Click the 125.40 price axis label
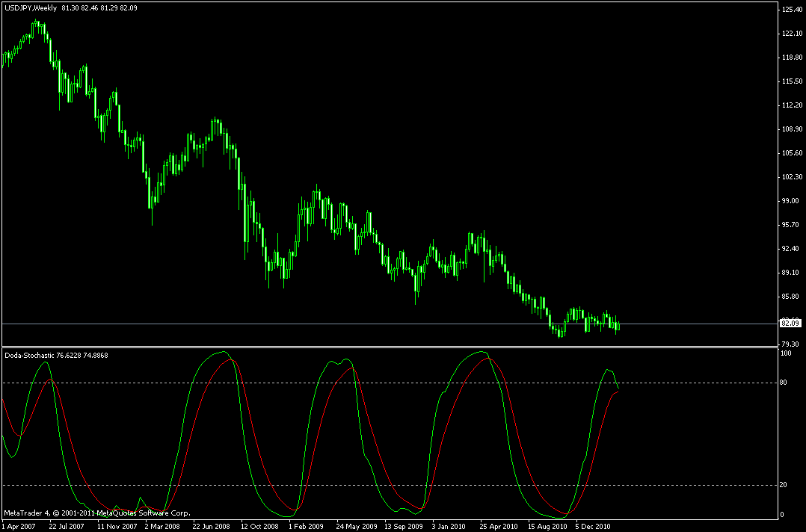The width and height of the screenshot is (806, 532). tap(791, 9)
